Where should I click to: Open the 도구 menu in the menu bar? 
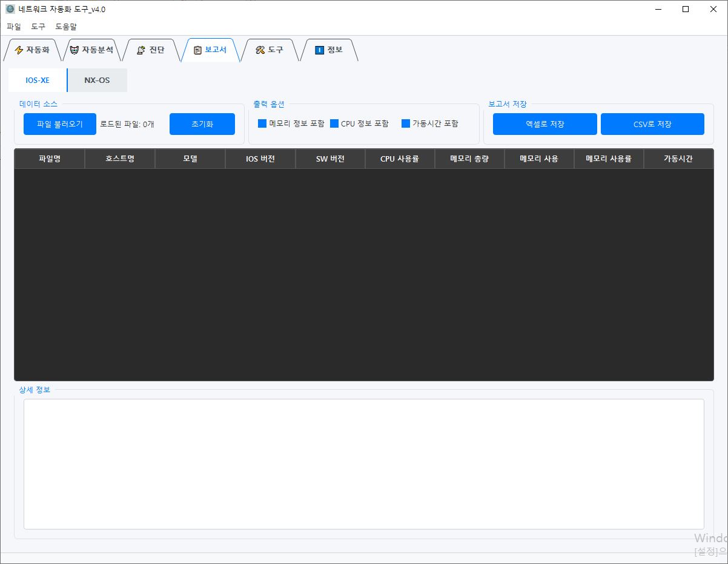click(38, 27)
